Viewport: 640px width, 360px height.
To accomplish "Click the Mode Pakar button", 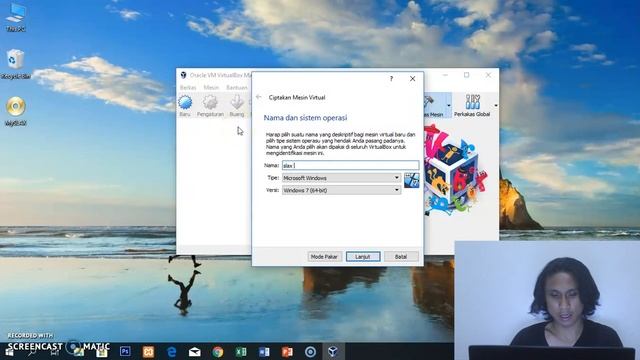I will 324,257.
